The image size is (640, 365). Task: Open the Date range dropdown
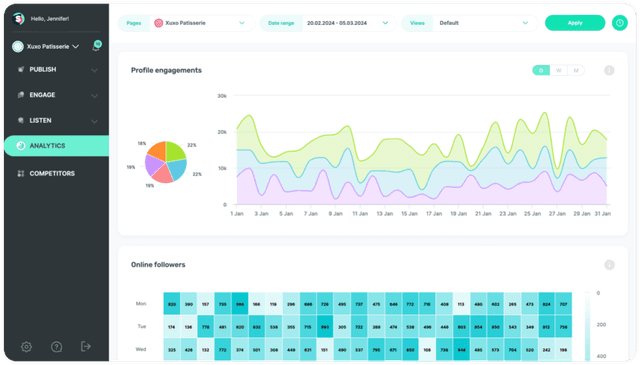click(x=349, y=23)
